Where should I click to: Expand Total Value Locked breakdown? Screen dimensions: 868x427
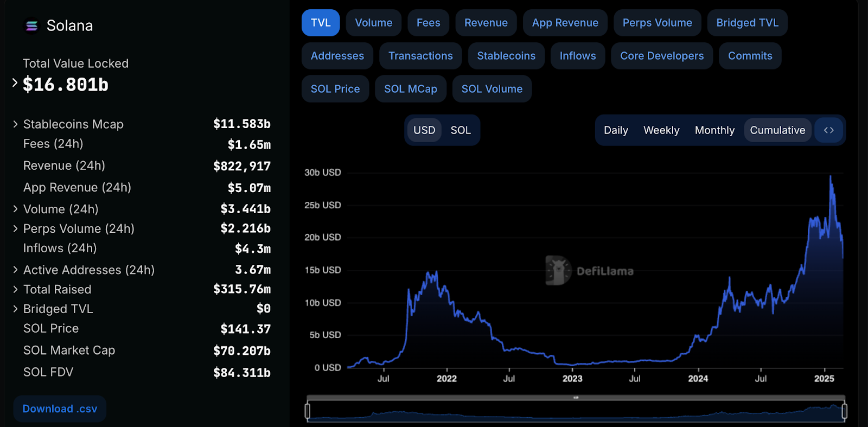15,83
